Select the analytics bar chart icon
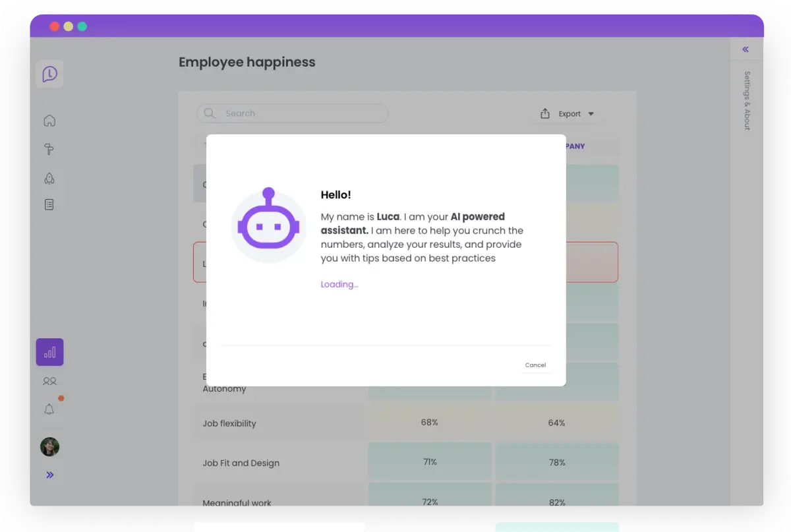791x532 pixels. [x=49, y=352]
